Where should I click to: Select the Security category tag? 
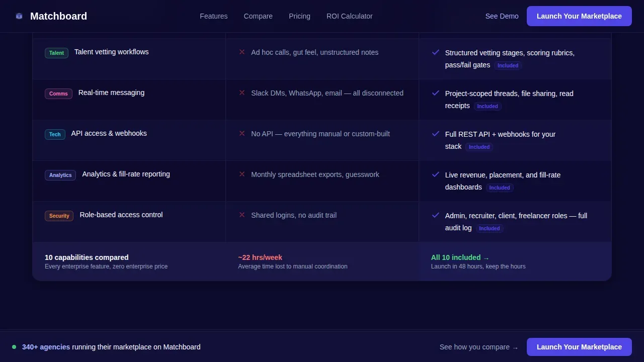click(x=59, y=216)
